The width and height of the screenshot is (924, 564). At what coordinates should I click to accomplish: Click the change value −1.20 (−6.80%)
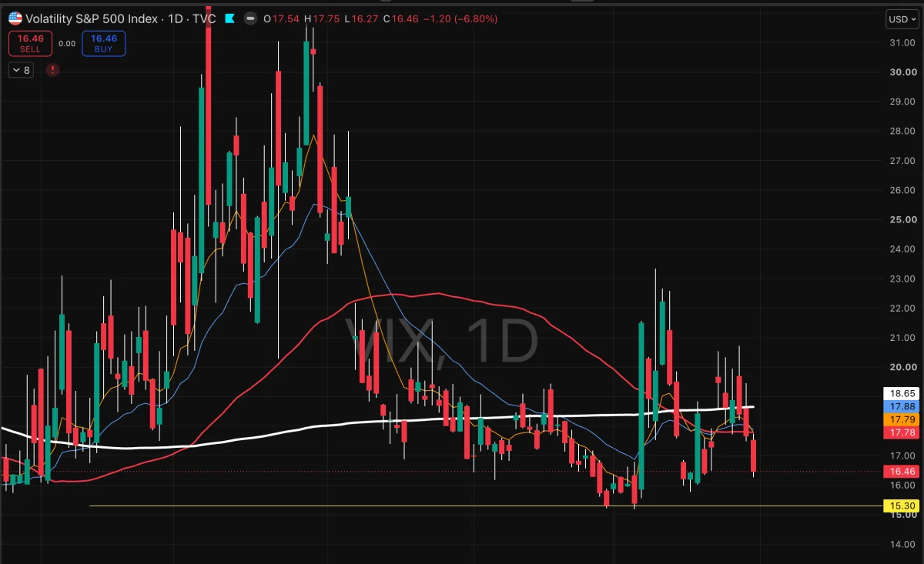(460, 18)
